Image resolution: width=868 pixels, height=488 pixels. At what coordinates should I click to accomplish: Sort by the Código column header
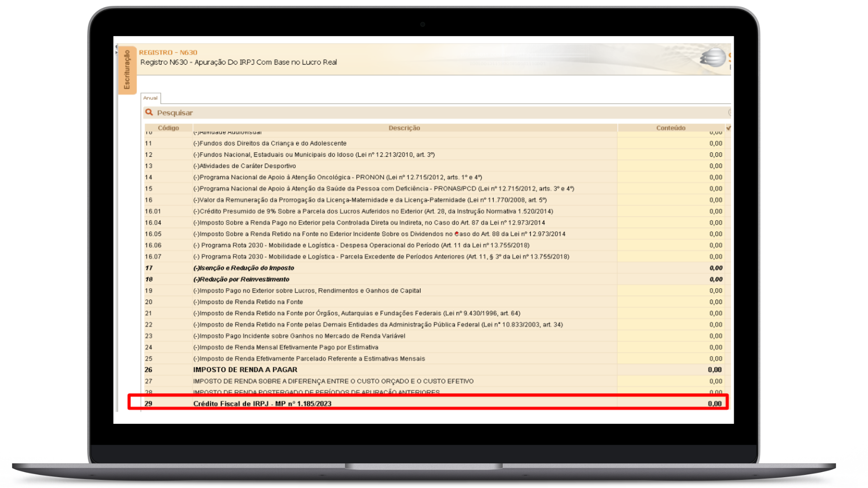tap(168, 128)
